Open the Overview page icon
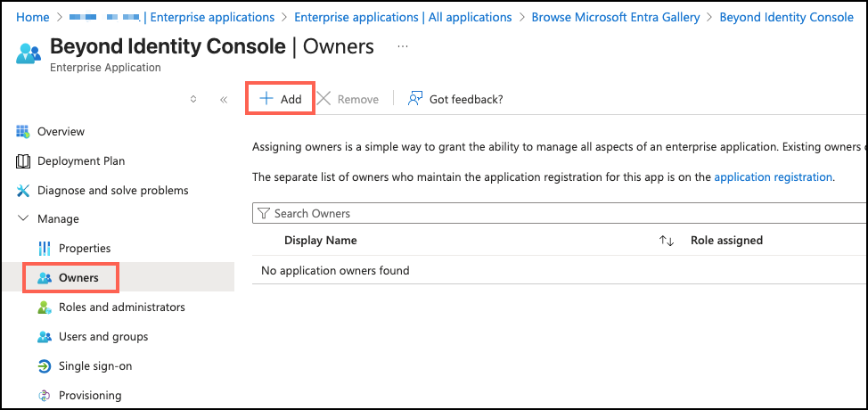This screenshot has width=868, height=410. 22,132
